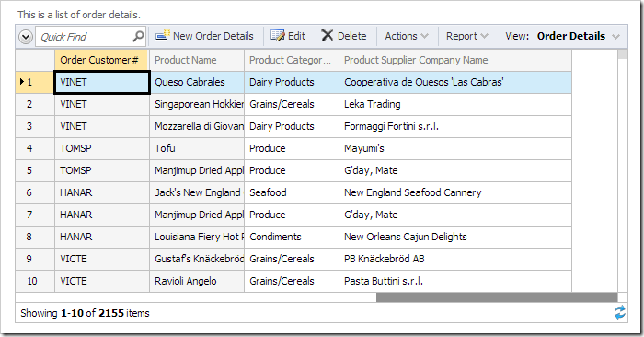Click the Edit button
The width and height of the screenshot is (644, 337).
point(288,36)
